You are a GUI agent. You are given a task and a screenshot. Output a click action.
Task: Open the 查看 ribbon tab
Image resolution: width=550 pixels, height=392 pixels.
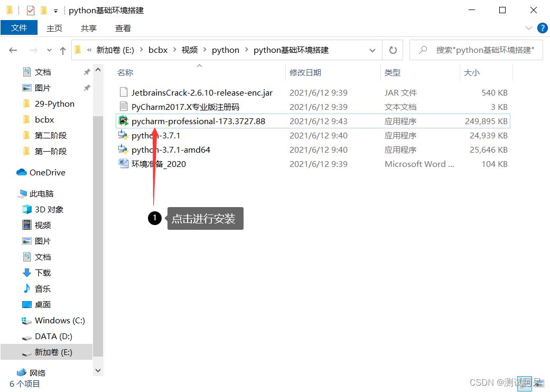point(123,28)
